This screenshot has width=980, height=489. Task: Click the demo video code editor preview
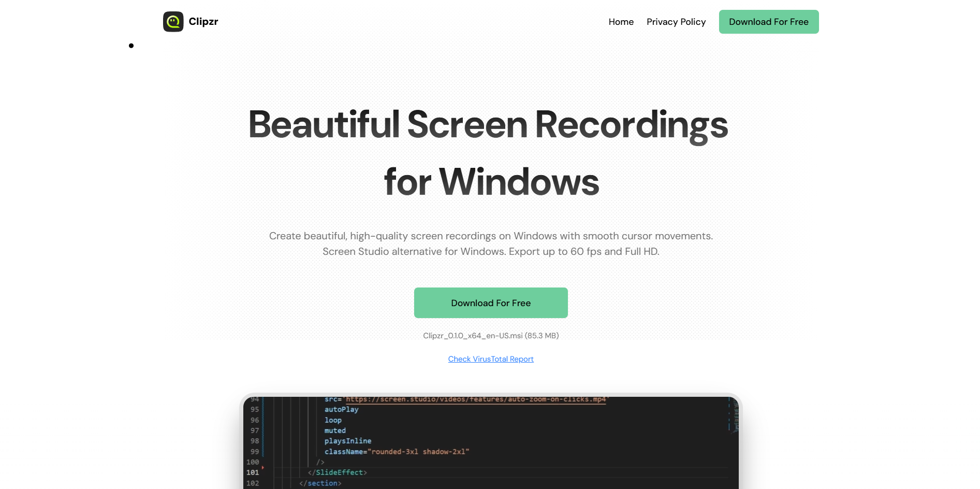[491, 442]
